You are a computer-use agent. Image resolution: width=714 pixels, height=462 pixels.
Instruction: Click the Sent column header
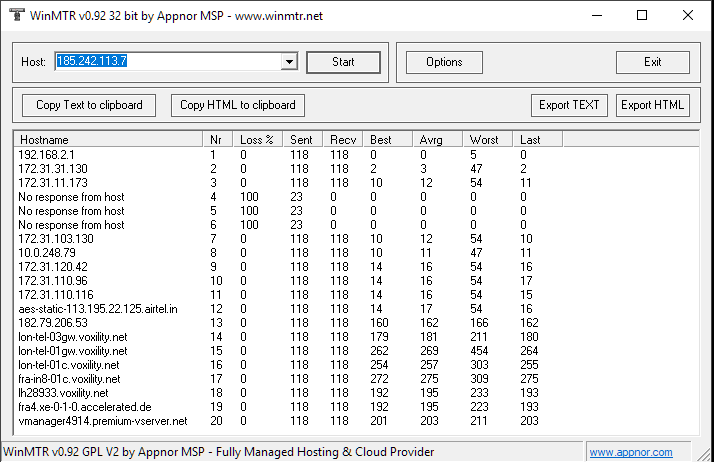(303, 139)
